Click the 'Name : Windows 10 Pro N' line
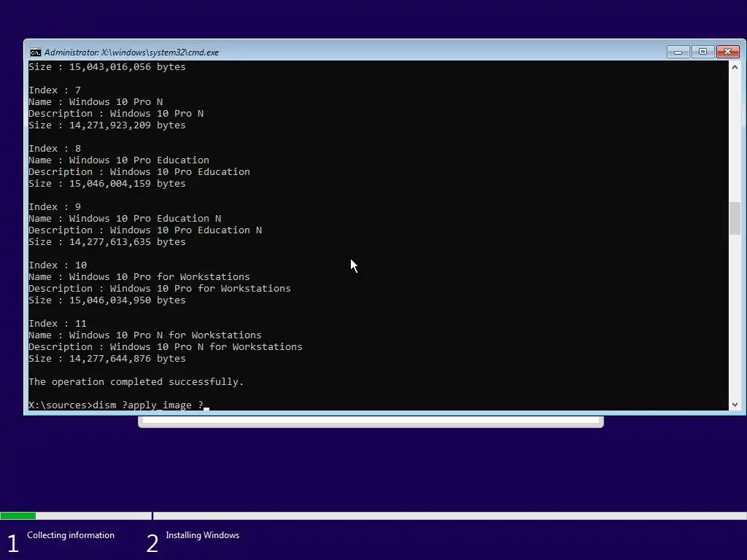 pyautogui.click(x=96, y=101)
